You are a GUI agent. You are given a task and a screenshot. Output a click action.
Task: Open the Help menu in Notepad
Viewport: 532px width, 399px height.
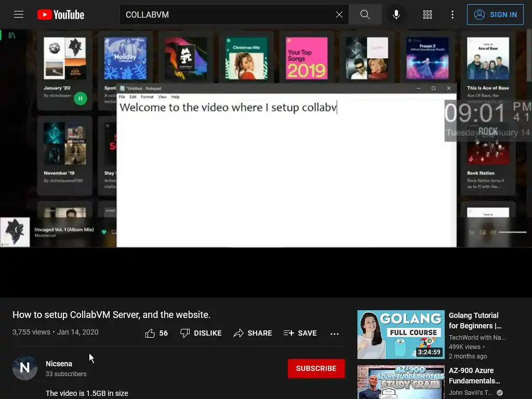(x=175, y=97)
